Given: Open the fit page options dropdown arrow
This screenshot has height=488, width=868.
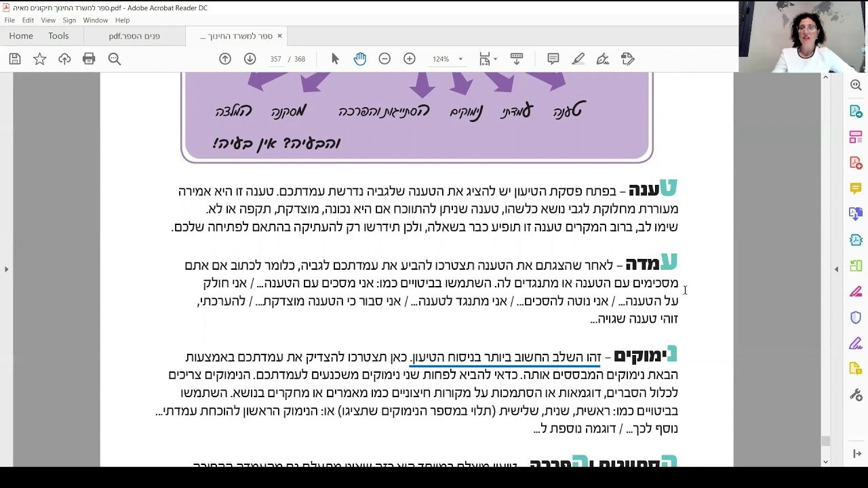Looking at the screenshot, I should [x=495, y=59].
